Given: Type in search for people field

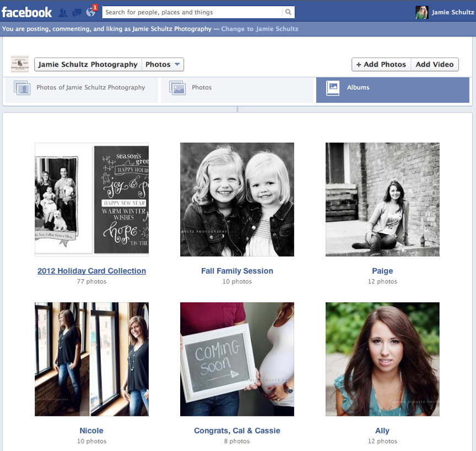Looking at the screenshot, I should point(193,12).
